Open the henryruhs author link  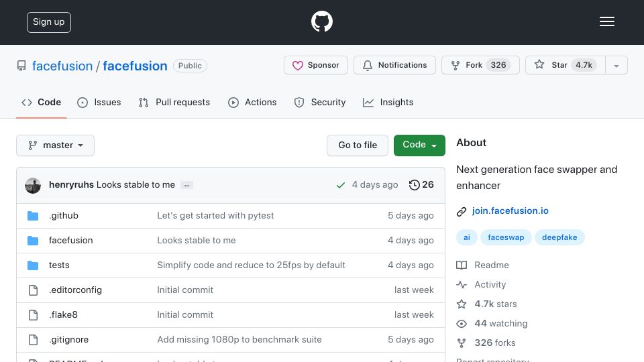[x=72, y=185]
